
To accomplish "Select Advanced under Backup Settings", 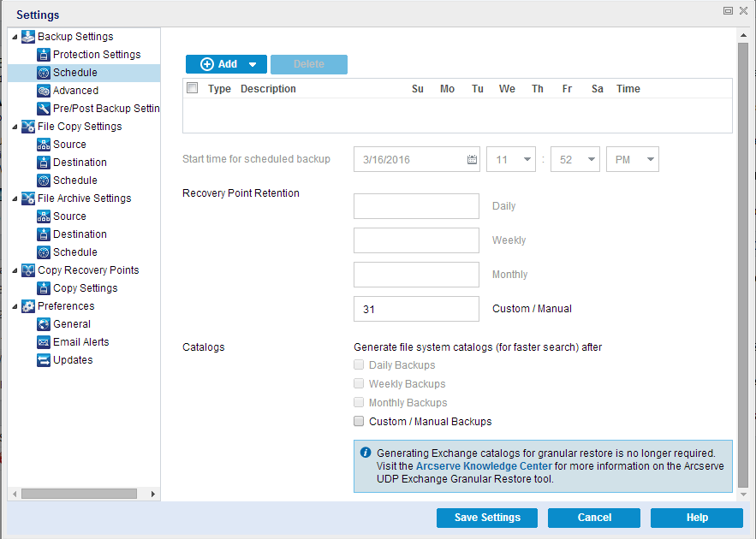I will pos(75,91).
